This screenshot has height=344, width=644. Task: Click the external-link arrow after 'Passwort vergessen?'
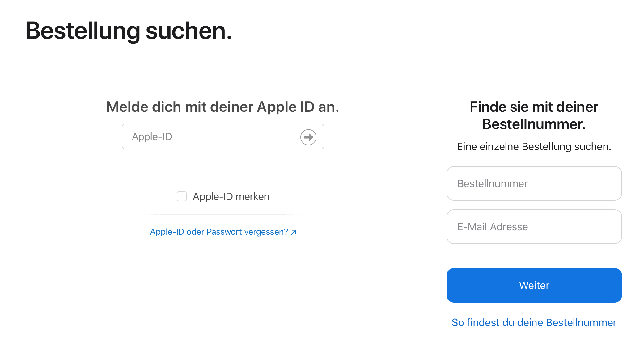point(294,232)
